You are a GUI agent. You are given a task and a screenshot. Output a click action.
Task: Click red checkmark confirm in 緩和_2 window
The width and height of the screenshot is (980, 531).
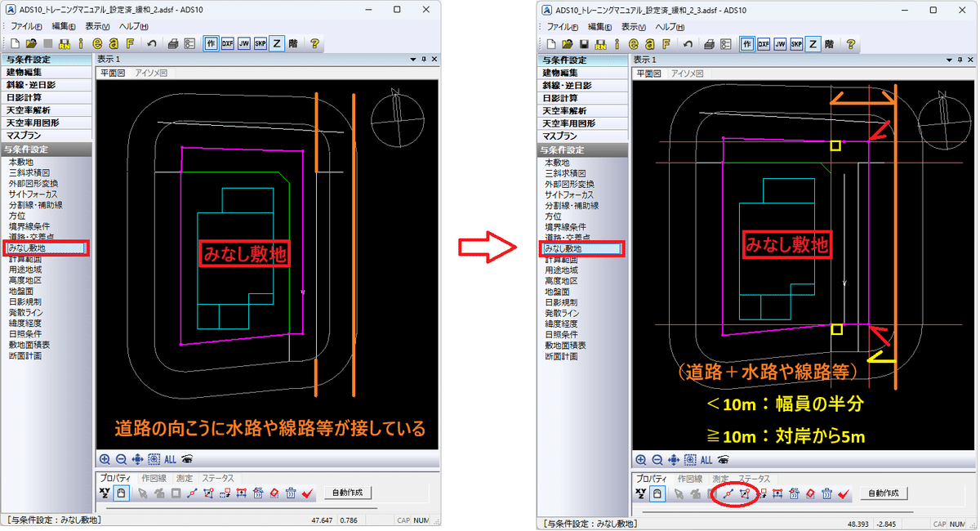pos(306,493)
